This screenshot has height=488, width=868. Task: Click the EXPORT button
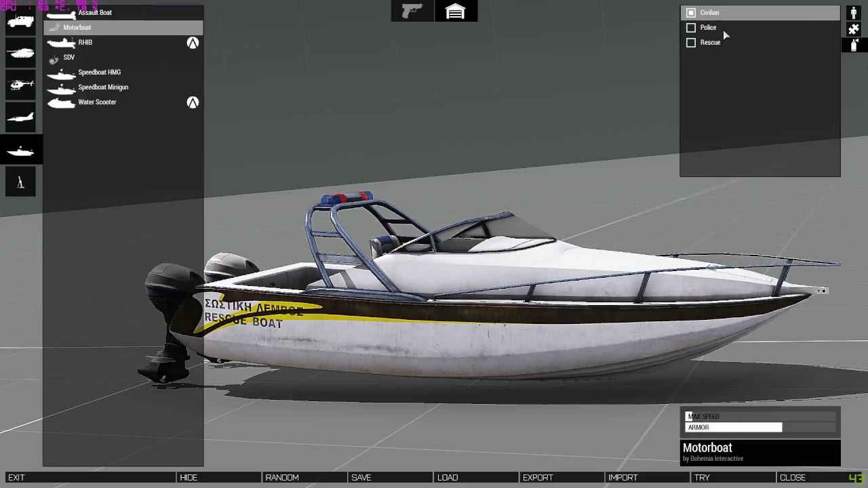(561, 478)
